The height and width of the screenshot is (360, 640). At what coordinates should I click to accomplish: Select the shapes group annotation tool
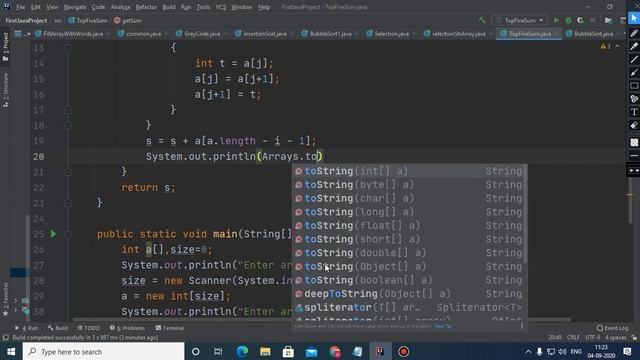click(634, 99)
